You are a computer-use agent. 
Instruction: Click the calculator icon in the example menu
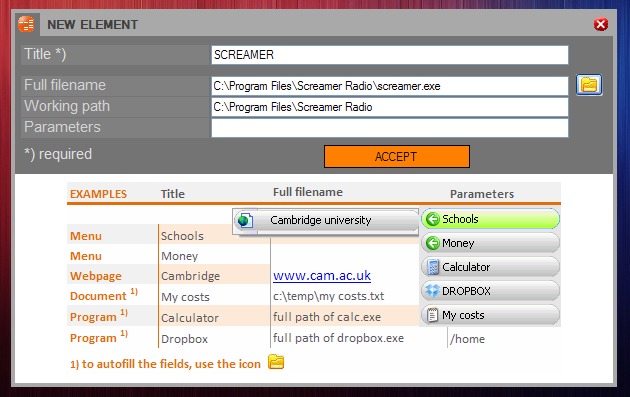(433, 267)
